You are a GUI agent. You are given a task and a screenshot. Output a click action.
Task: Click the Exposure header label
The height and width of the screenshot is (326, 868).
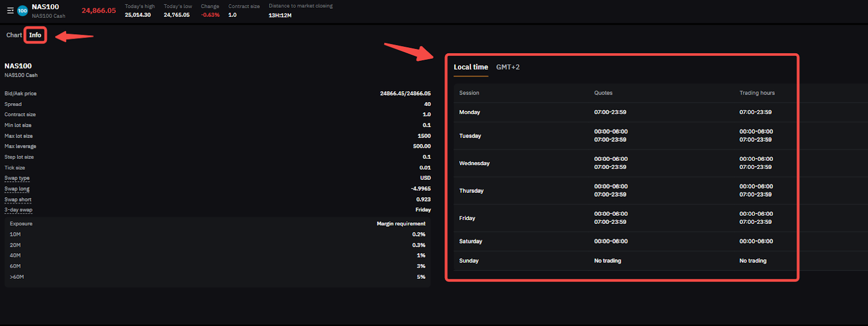click(x=21, y=224)
